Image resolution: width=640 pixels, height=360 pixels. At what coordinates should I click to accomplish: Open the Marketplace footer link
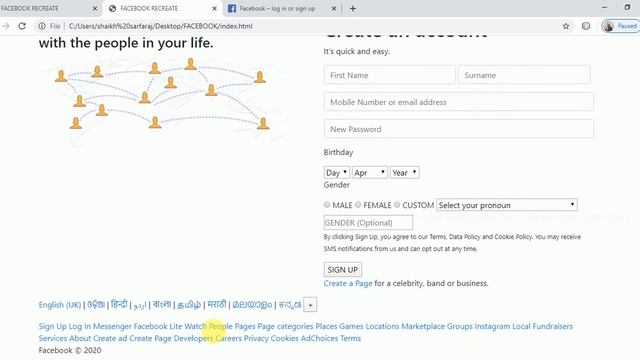pyautogui.click(x=423, y=326)
